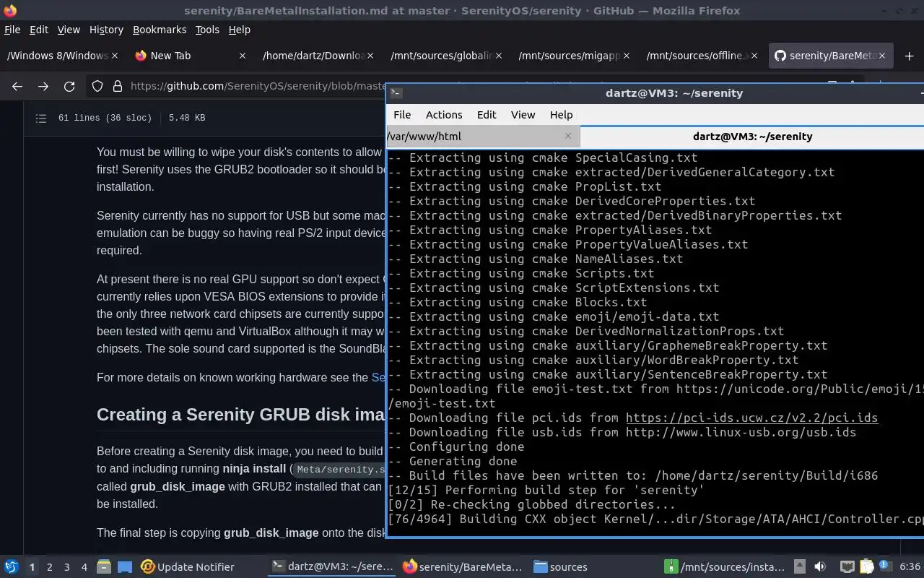Focus the dartz@VM3 terminal taskbar entry

[x=332, y=567]
